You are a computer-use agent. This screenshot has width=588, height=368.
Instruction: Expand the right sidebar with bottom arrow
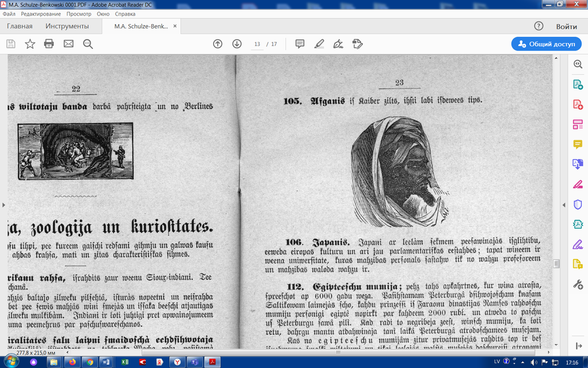tap(578, 346)
